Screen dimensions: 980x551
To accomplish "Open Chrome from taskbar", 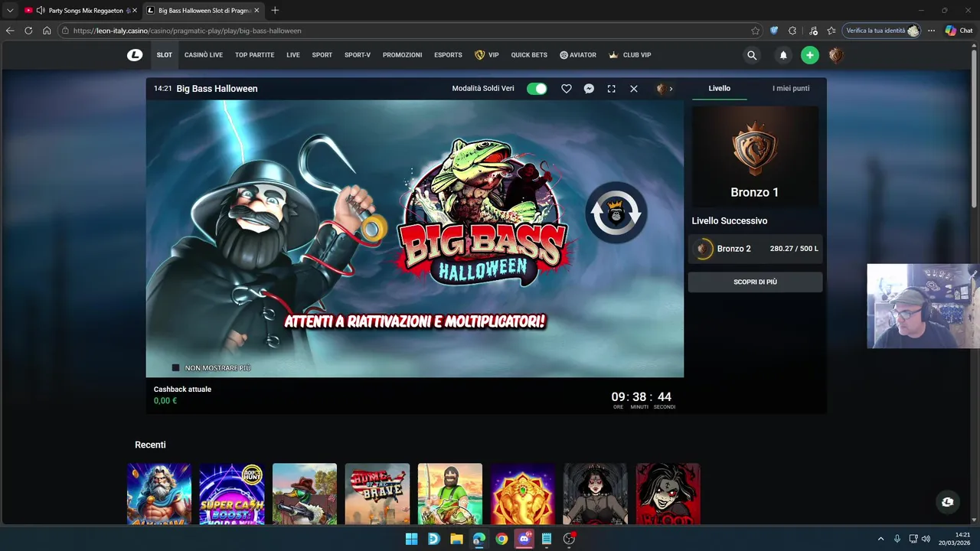I will (x=501, y=539).
